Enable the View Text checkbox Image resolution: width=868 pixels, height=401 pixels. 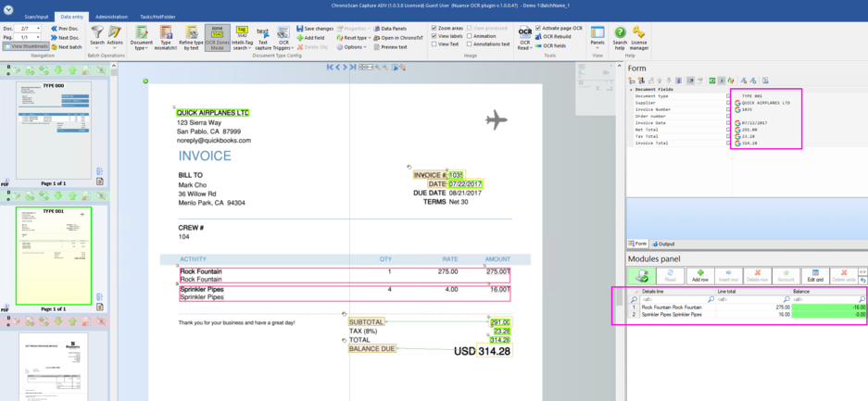tap(434, 44)
